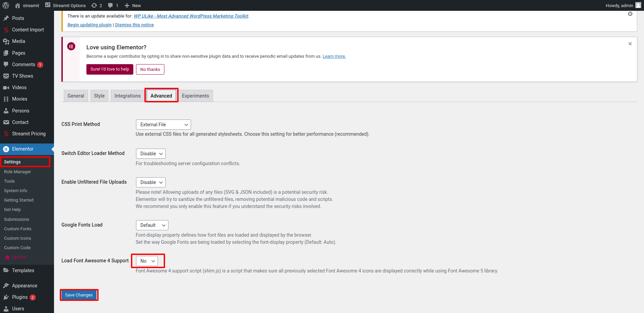Open Tools under Elementor

[x=9, y=181]
